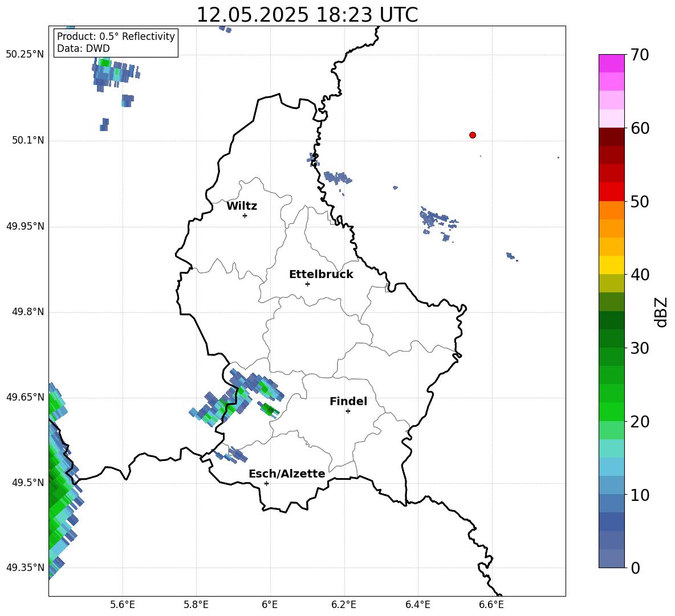
Task: Select the Findel city label
Action: tap(348, 402)
